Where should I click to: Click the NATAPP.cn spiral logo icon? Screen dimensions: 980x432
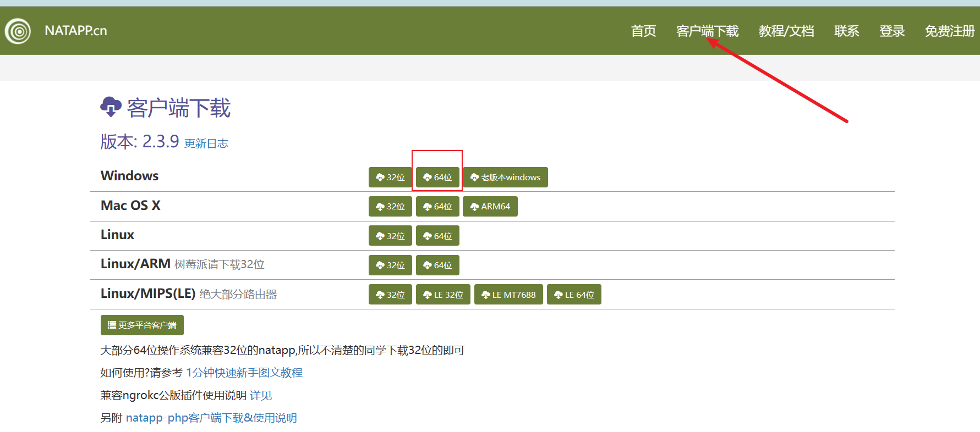point(18,31)
